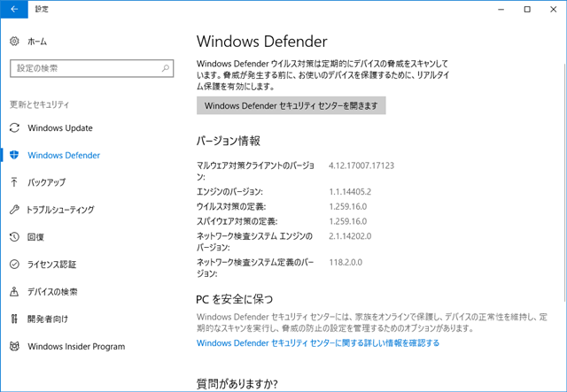Click the マルウェア対策クライアントのバージョン label
Image resolution: width=567 pixels, height=392 pixels.
(x=255, y=172)
